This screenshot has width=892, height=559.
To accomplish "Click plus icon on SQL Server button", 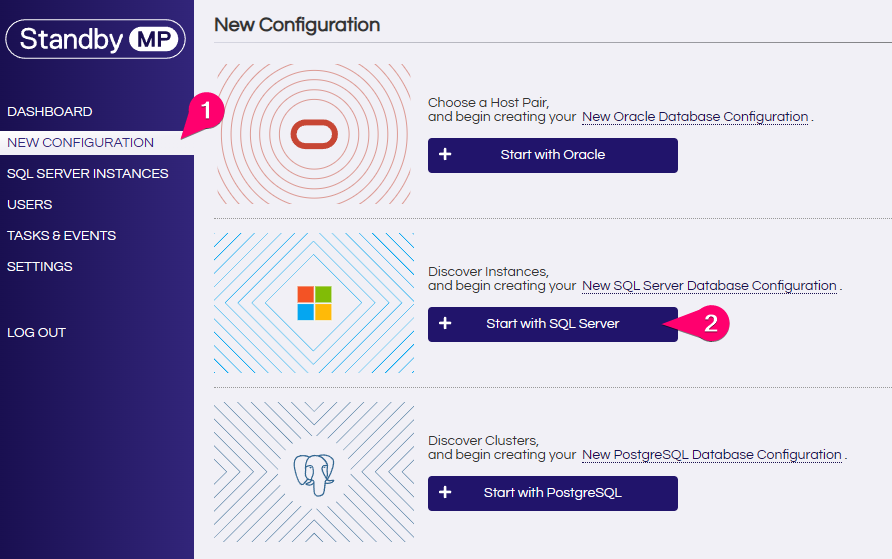I will pos(445,323).
